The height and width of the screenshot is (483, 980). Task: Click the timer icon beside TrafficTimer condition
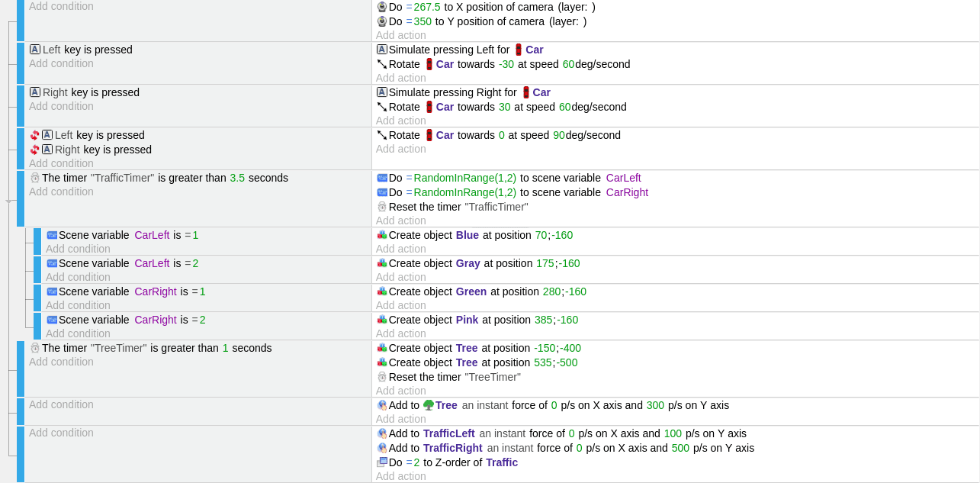click(x=35, y=178)
